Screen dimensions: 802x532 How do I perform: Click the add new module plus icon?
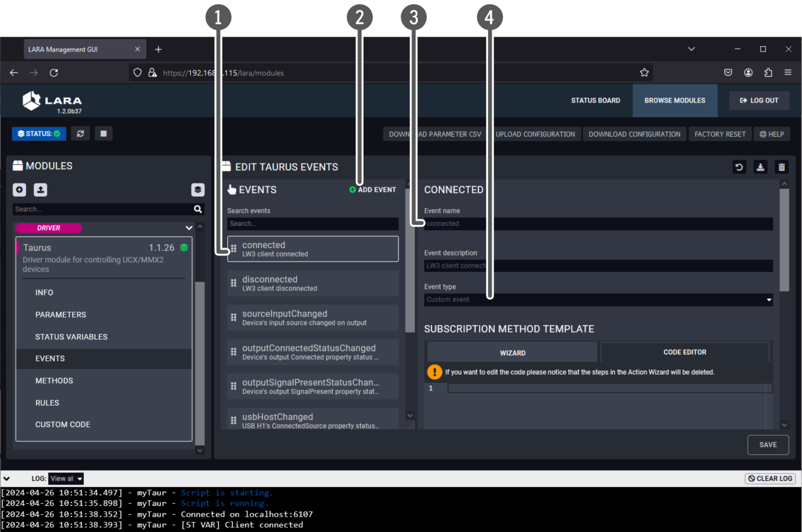coord(19,190)
